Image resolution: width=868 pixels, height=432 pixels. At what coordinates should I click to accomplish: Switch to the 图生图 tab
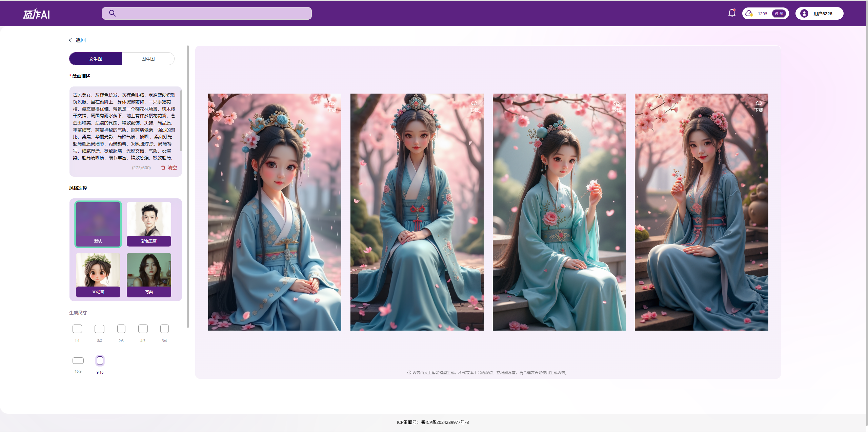(148, 58)
